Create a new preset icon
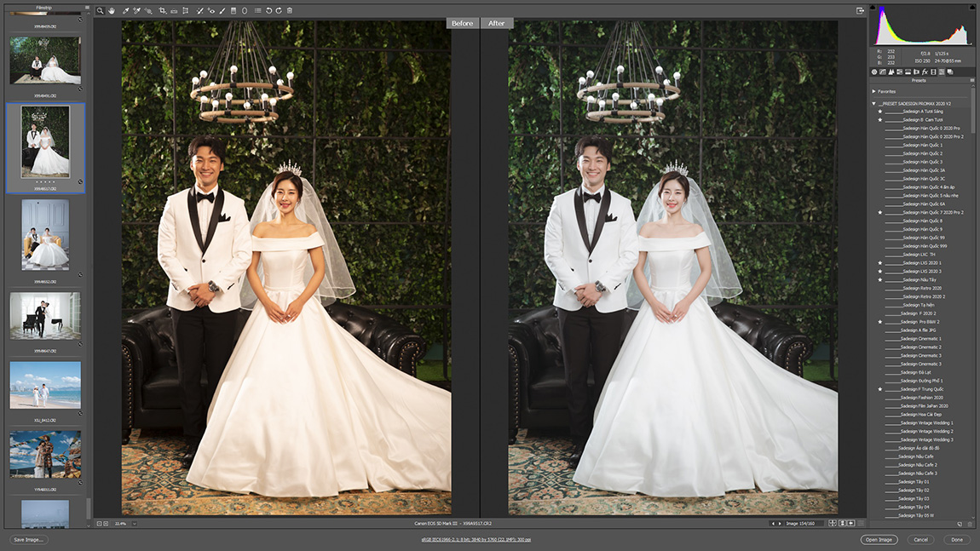The image size is (980, 551). pyautogui.click(x=960, y=524)
